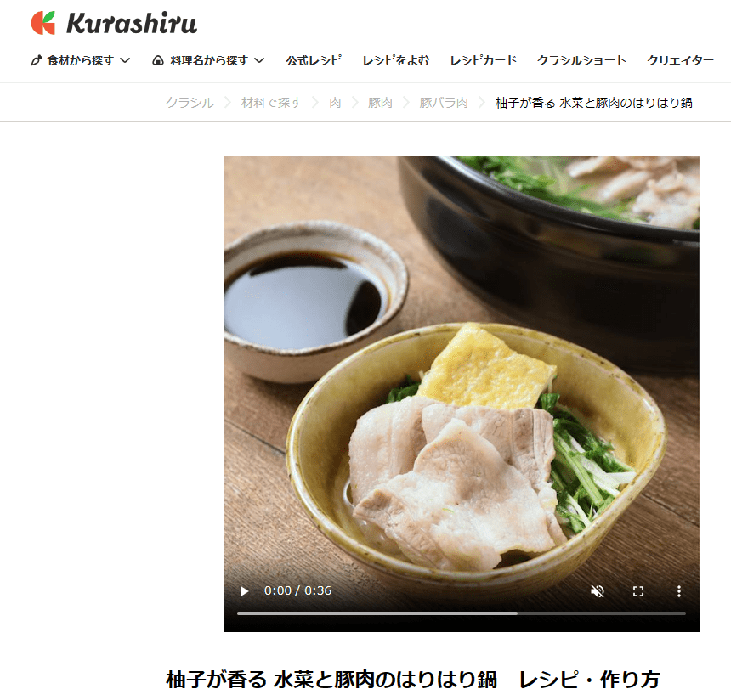Seek on the video progress bar

pos(461,613)
